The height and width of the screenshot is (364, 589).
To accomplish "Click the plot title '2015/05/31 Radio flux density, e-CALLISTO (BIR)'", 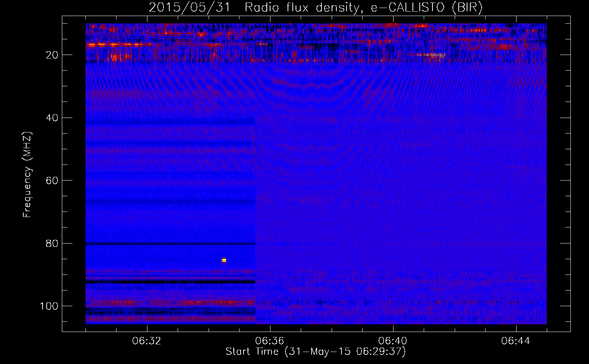I will point(316,7).
